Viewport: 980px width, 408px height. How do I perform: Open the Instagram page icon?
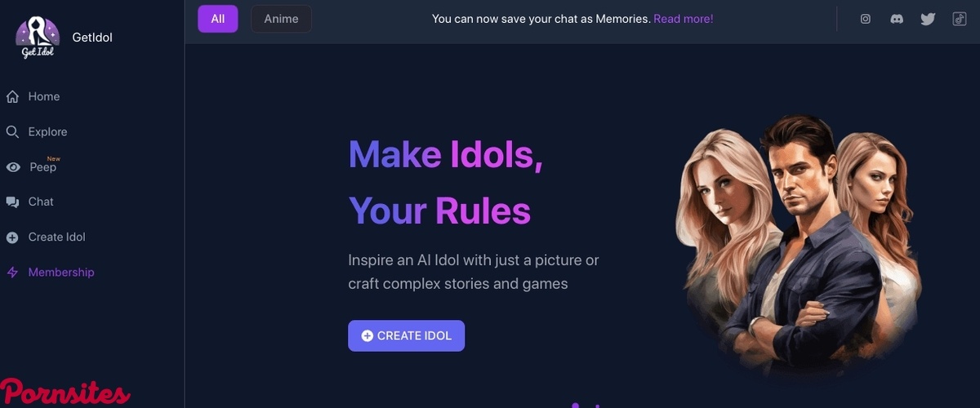pyautogui.click(x=866, y=19)
